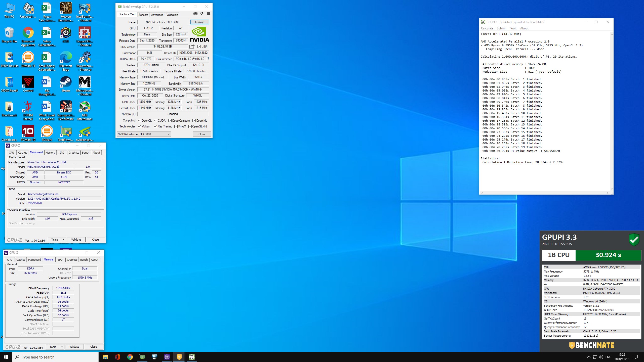Click the BIOS share/export arrow icon

pos(192,47)
